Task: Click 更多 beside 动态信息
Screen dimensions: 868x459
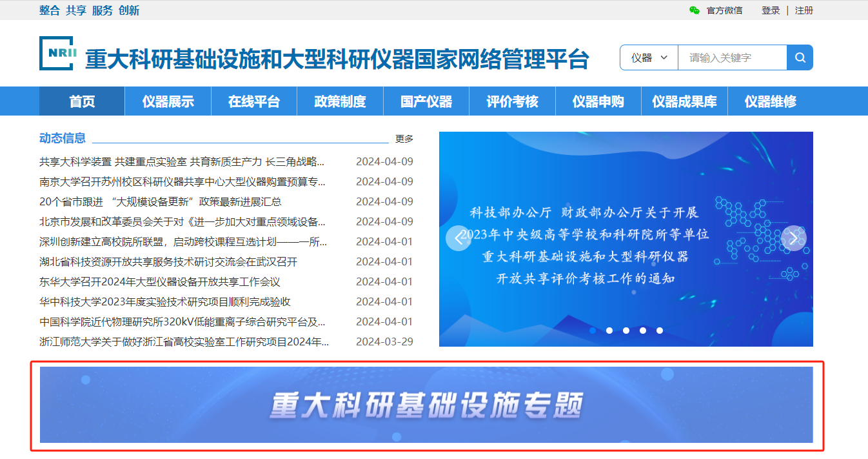Action: pos(404,139)
